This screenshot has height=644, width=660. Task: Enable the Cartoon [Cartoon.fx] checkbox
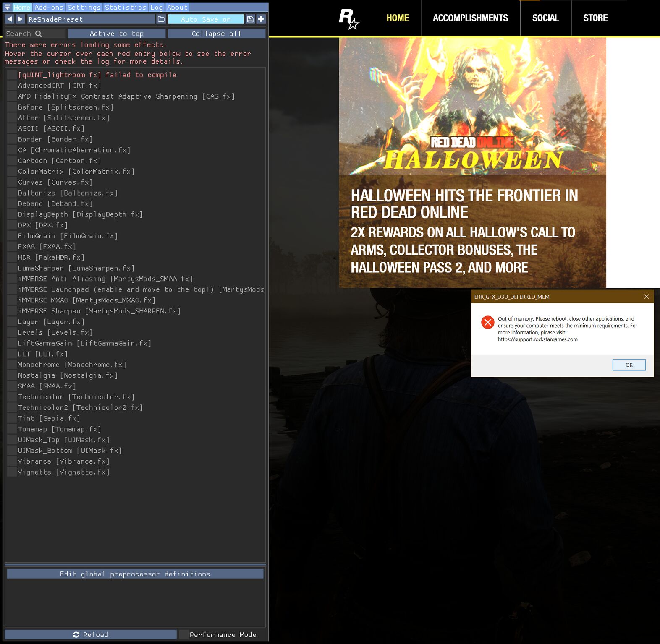tap(12, 161)
